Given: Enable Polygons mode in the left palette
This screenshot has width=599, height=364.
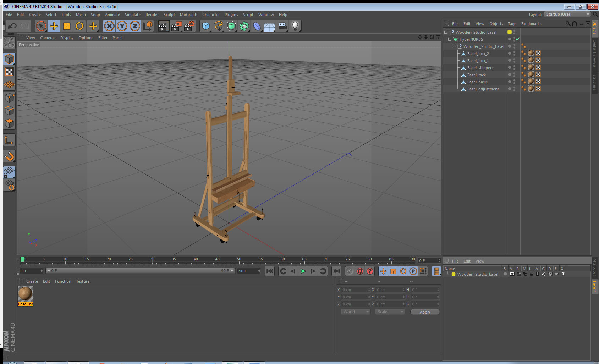Looking at the screenshot, I should 9,123.
